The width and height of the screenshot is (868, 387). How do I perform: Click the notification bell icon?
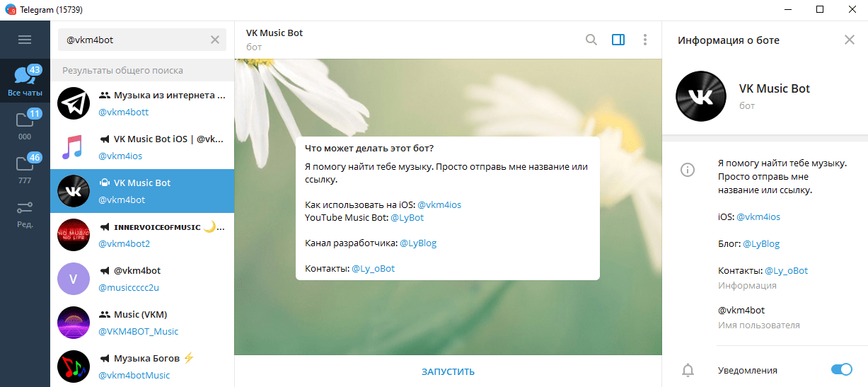point(687,370)
